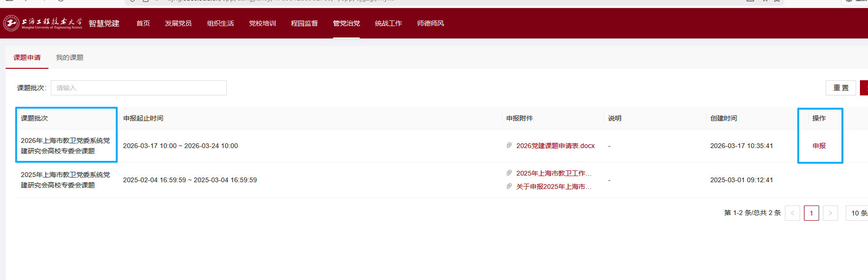
Task: Download 2026党建课题申请表.docx attachment
Action: click(x=555, y=146)
